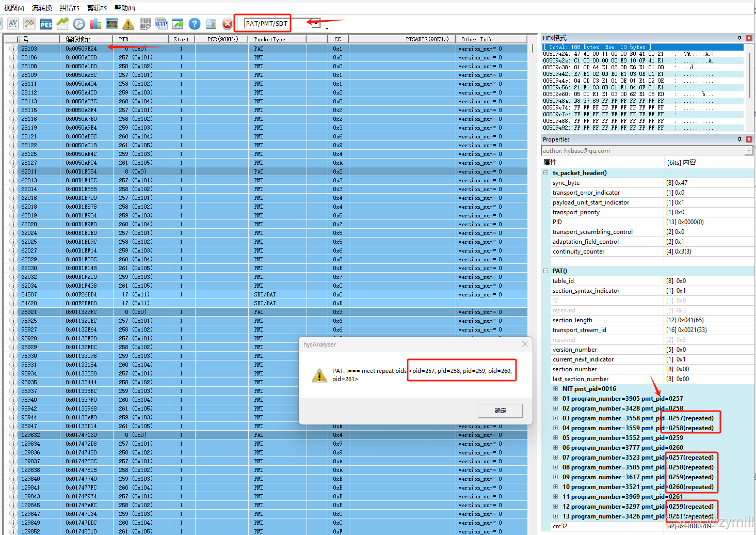Click the red stop cross toolbar icon
756x535 pixels.
point(228,24)
